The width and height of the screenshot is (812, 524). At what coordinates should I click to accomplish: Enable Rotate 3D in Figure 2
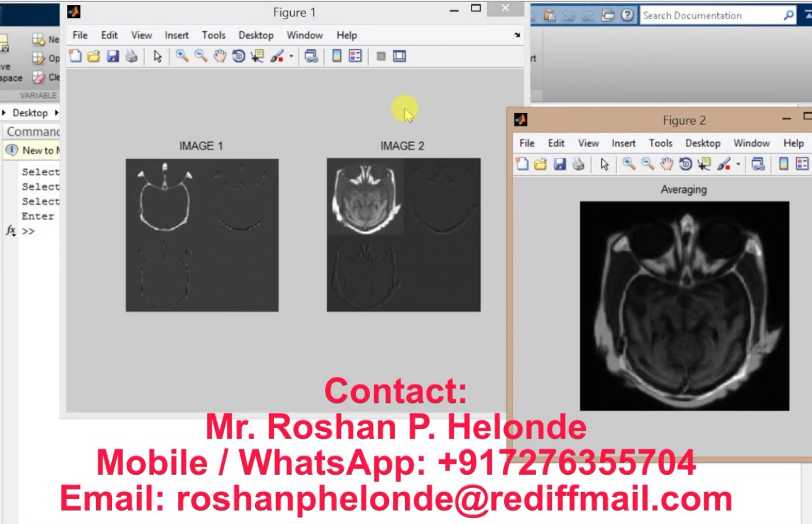tap(685, 164)
